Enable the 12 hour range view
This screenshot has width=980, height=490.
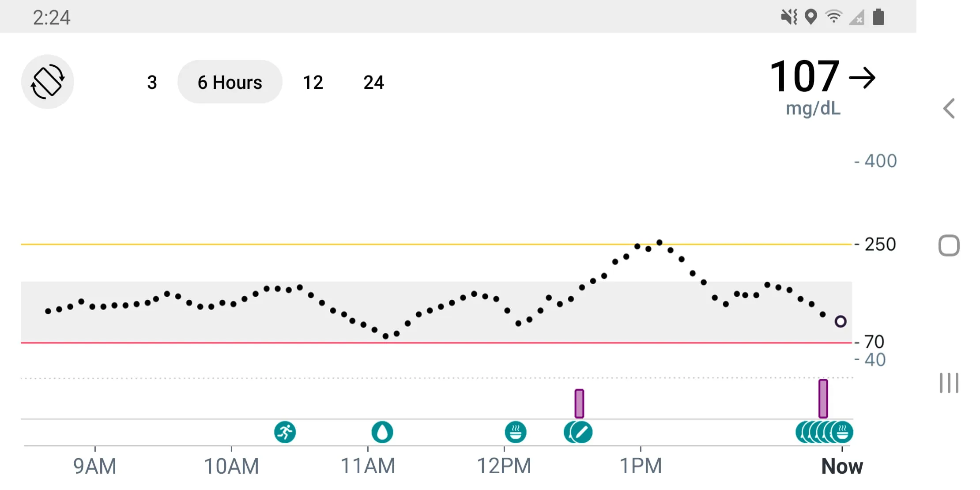313,82
